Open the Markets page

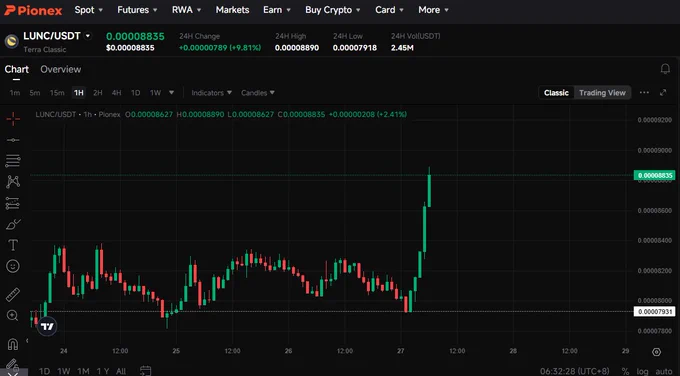pos(232,10)
